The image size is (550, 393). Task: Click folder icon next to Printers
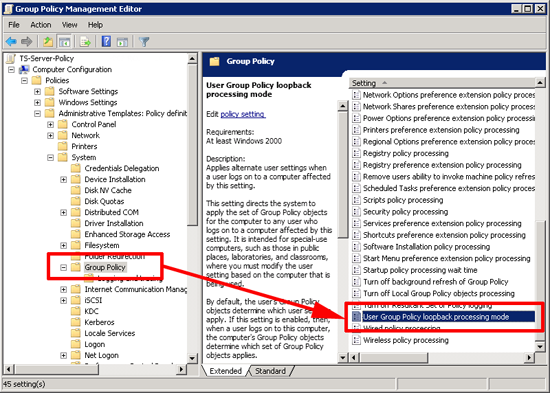click(63, 146)
